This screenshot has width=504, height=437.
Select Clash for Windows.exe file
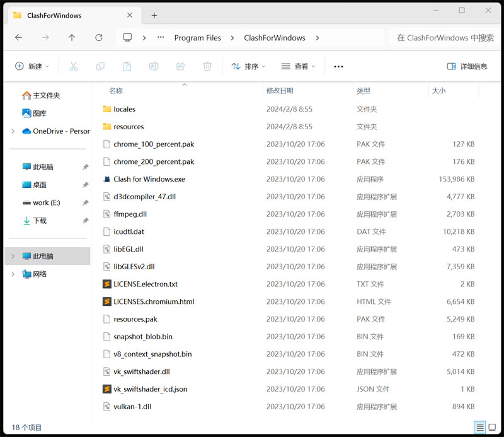point(149,179)
